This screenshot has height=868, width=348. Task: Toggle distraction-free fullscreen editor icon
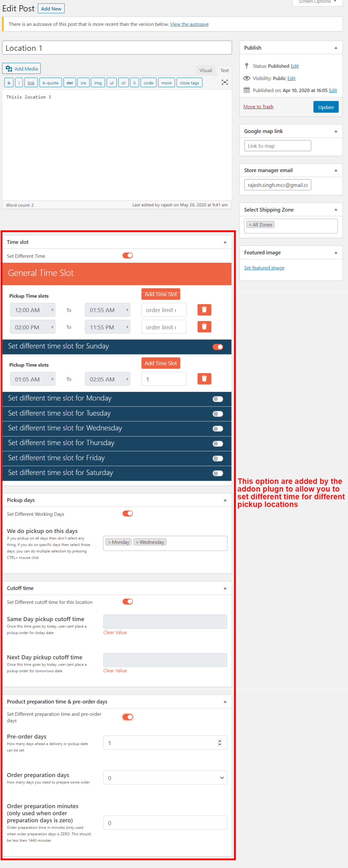click(x=225, y=82)
